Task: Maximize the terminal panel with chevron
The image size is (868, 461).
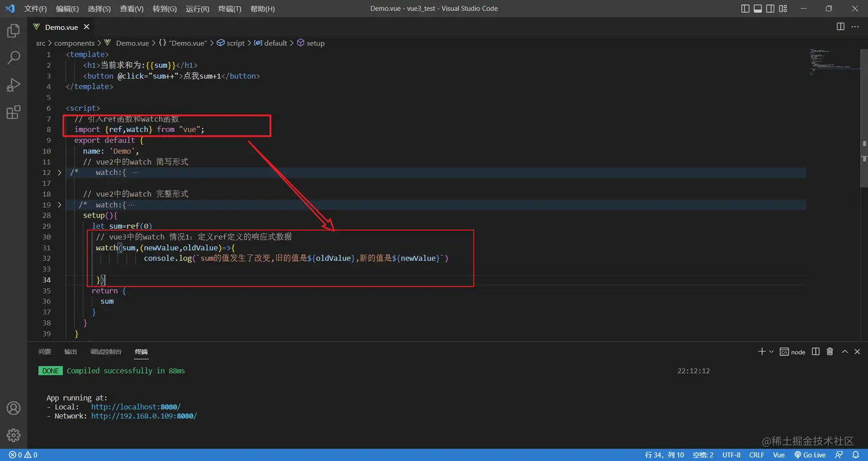Action: [844, 352]
